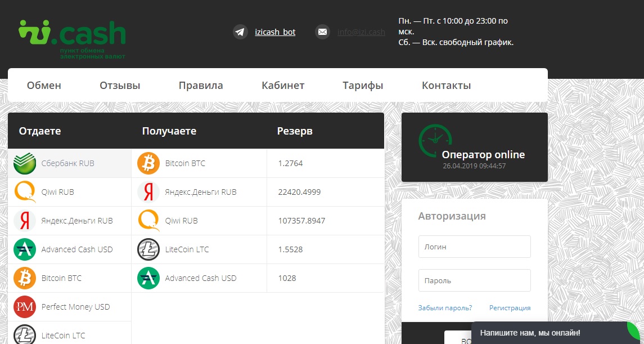644x344 pixels.
Task: Click reserve value 1.2764
Action: pyautogui.click(x=290, y=163)
